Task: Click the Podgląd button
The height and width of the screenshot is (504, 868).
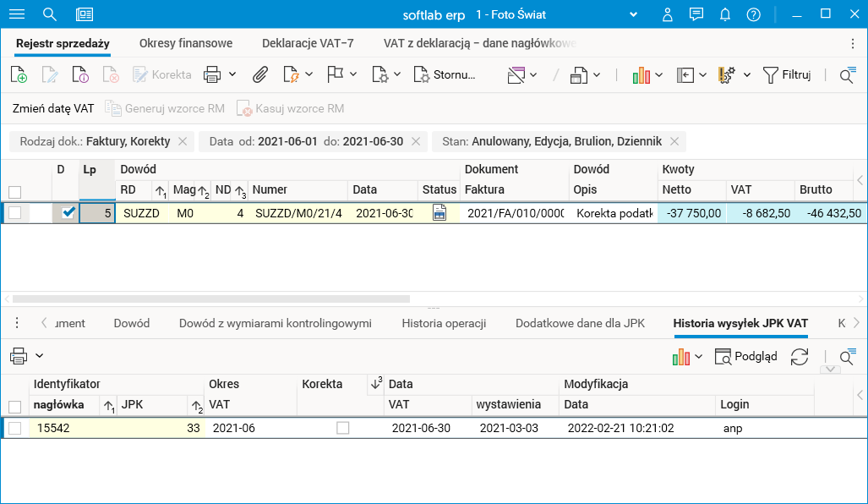Action: coord(745,357)
